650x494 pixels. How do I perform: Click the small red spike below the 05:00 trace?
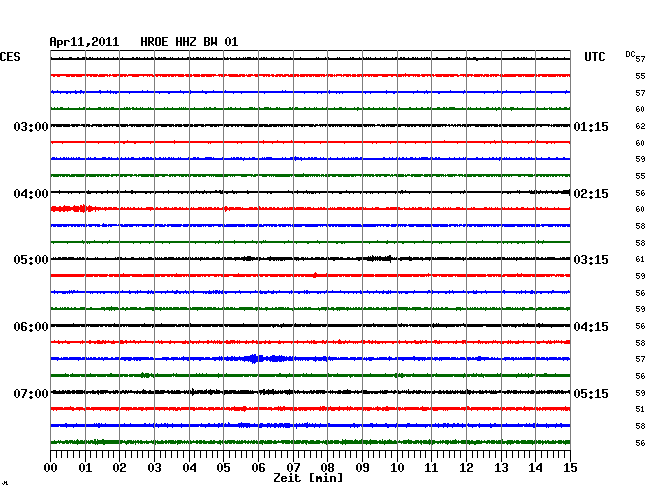(315, 275)
